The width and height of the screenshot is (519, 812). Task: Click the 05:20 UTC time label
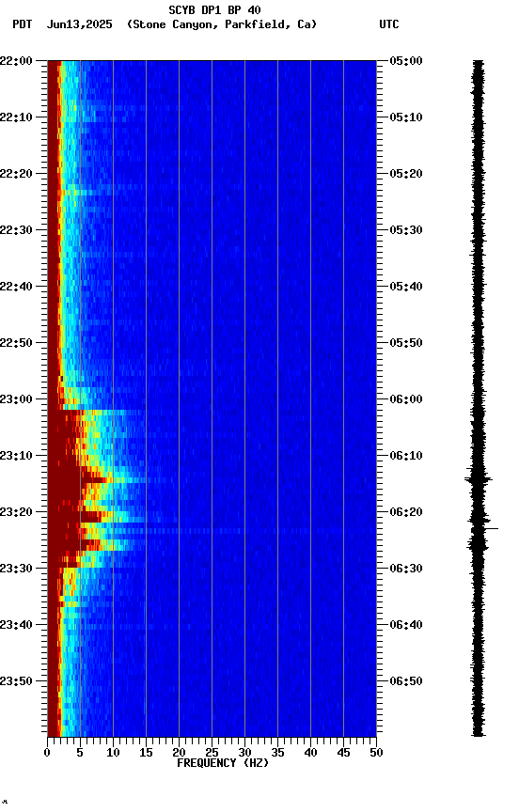click(406, 174)
